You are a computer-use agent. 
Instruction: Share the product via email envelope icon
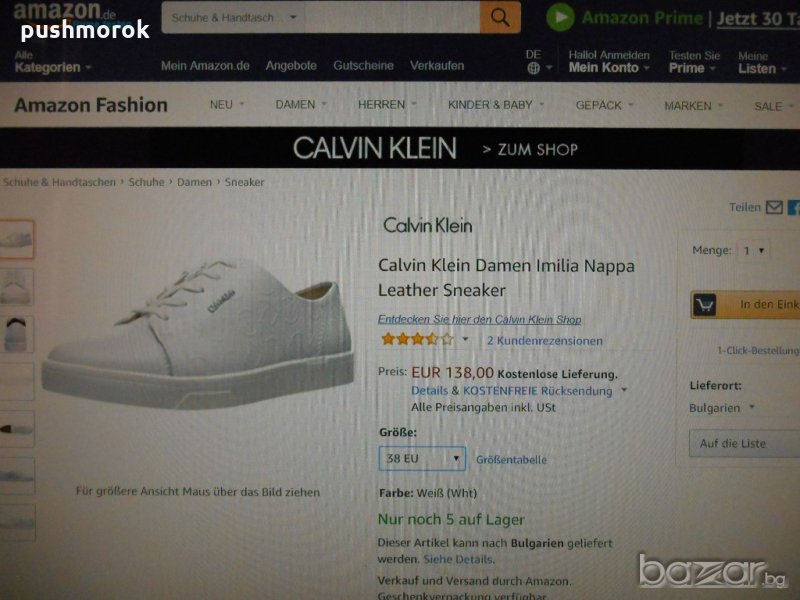pos(774,207)
